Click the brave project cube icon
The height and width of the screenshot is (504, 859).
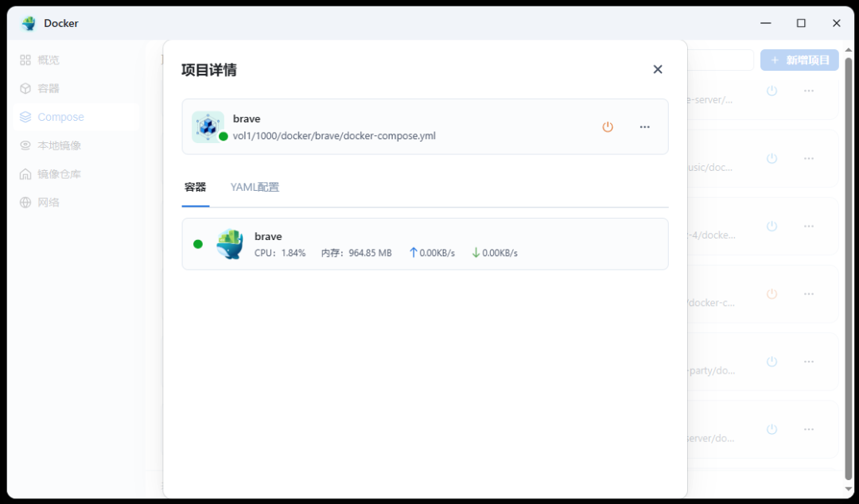208,126
